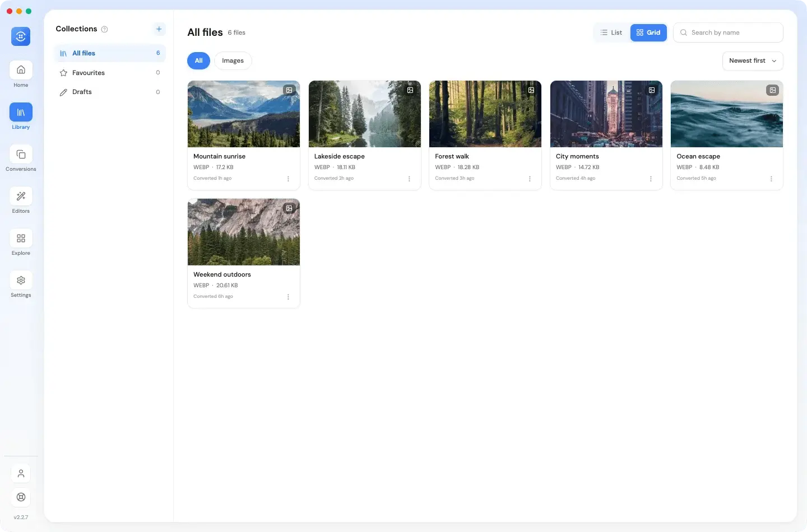The height and width of the screenshot is (532, 807).
Task: Open the City moments thumbnail
Action: [x=606, y=114]
